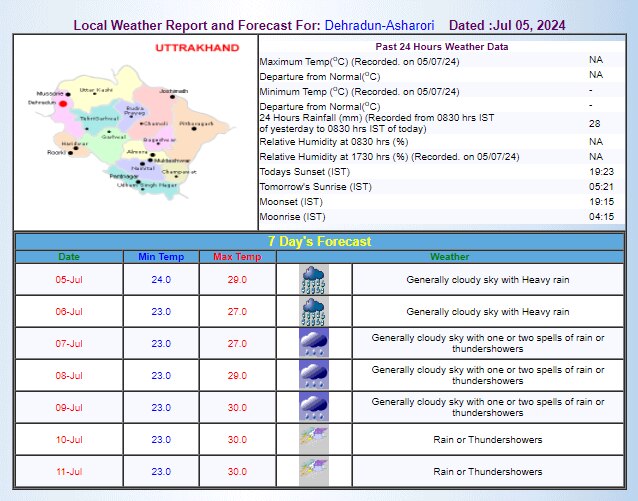Select the rain cloud icon for 08-Jul
Viewport: 638px width, 501px height.
coord(314,375)
